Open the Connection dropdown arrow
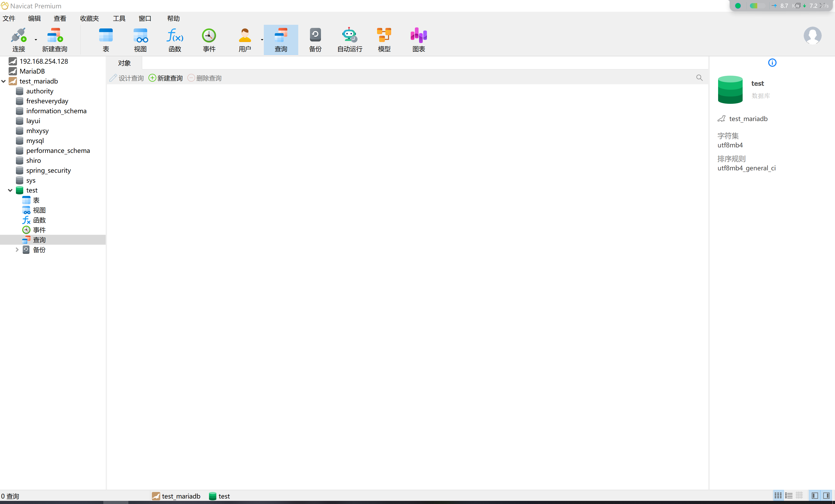The image size is (835, 504). pos(35,40)
